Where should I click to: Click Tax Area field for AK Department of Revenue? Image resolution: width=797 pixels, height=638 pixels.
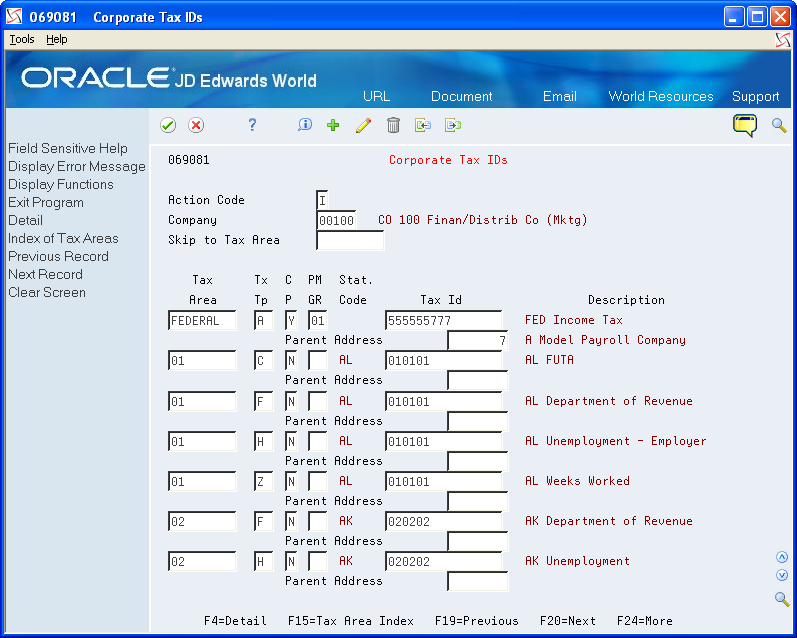(202, 521)
